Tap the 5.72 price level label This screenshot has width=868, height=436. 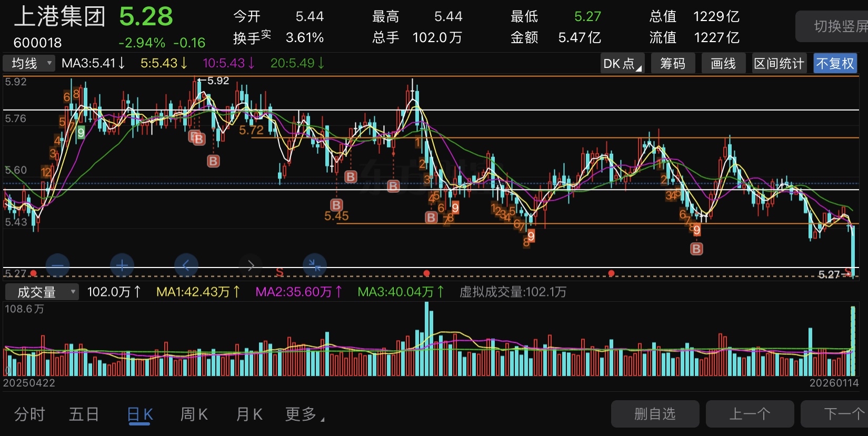(x=251, y=130)
